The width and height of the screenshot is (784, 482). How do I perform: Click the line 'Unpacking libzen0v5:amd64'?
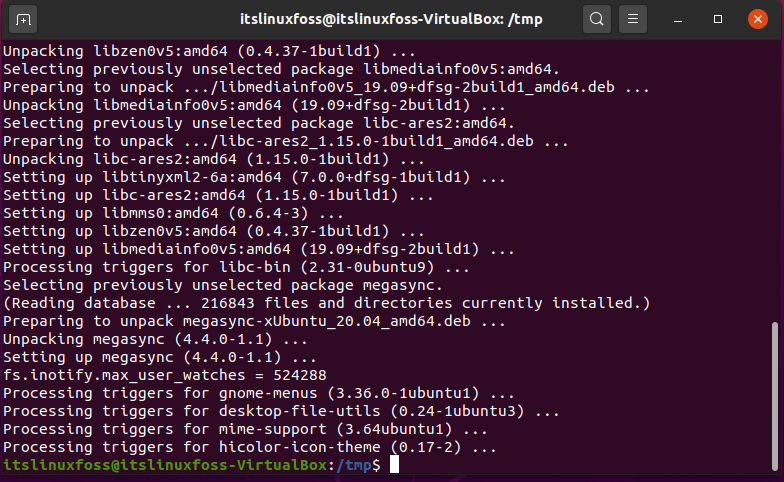[209, 51]
